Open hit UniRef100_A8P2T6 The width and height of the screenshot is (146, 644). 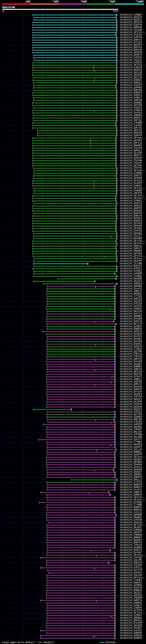131,359
